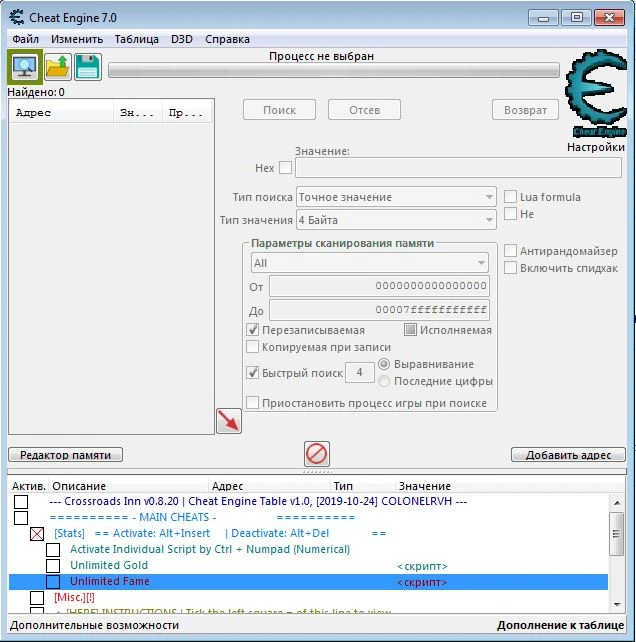The image size is (636, 642).
Task: Click the red clear list icon
Action: click(x=317, y=454)
